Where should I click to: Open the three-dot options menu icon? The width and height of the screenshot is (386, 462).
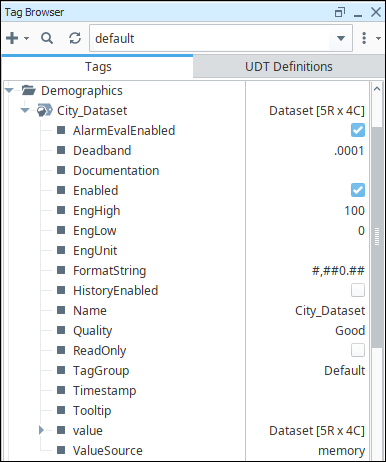click(364, 38)
